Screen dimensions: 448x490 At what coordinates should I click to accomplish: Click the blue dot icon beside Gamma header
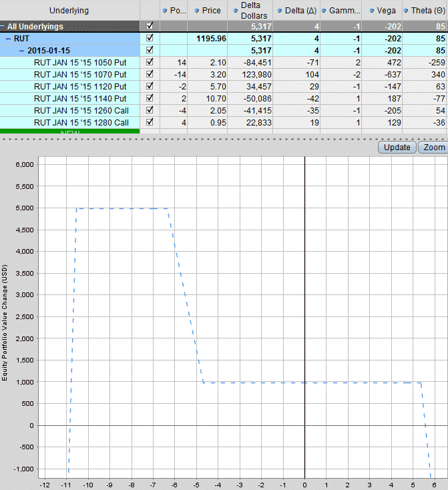click(324, 11)
